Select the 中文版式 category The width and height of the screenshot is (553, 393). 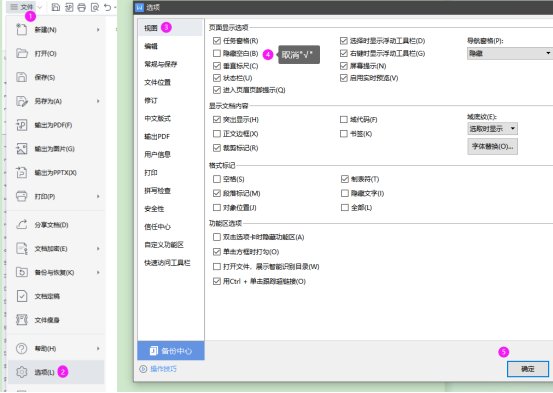157,119
